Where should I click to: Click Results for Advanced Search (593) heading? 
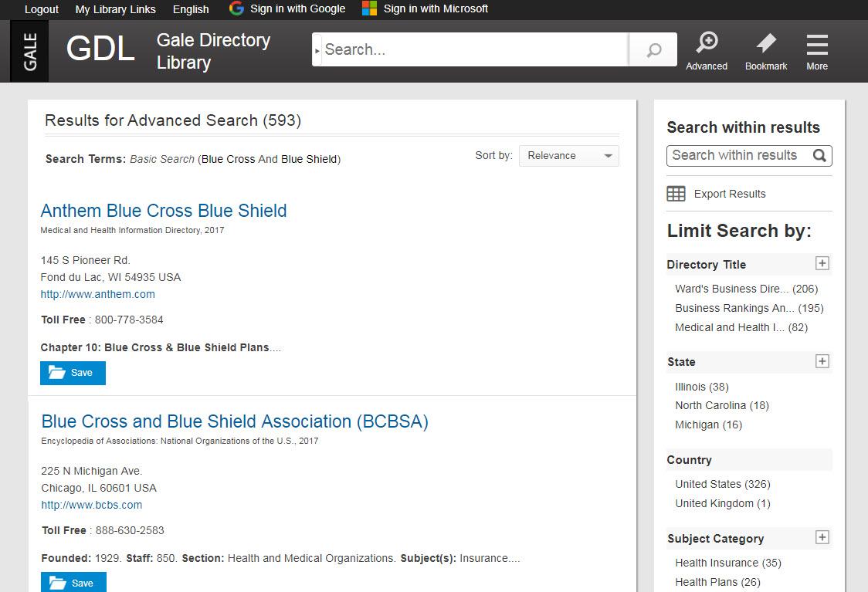(173, 120)
